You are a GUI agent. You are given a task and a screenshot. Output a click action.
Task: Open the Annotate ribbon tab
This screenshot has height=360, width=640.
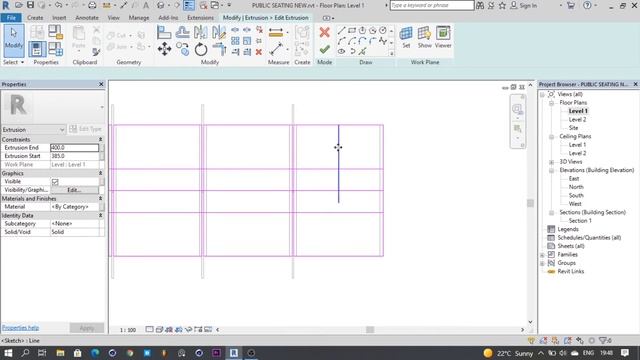click(x=87, y=18)
